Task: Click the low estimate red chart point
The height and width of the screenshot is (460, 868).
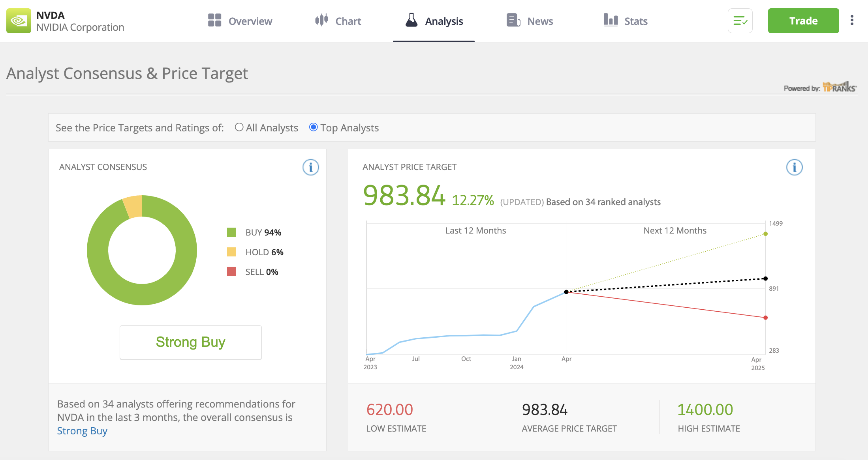Action: 765,318
